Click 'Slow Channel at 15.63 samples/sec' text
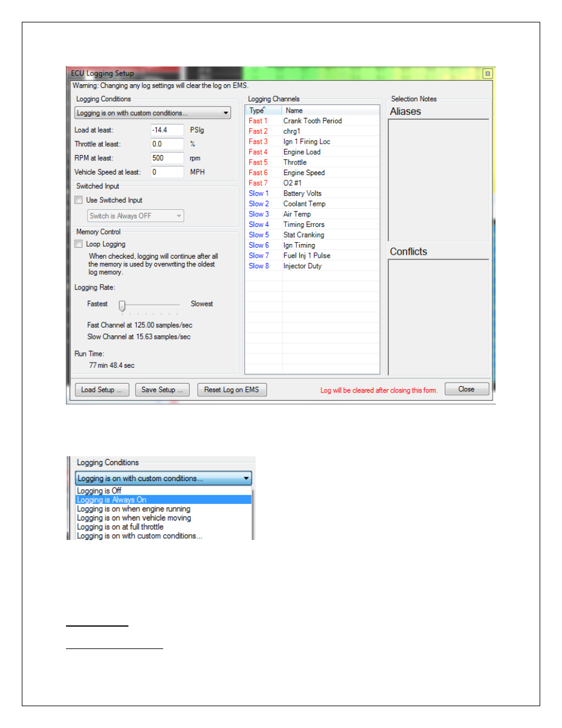Screen dimensions: 562x728 [x=139, y=337]
